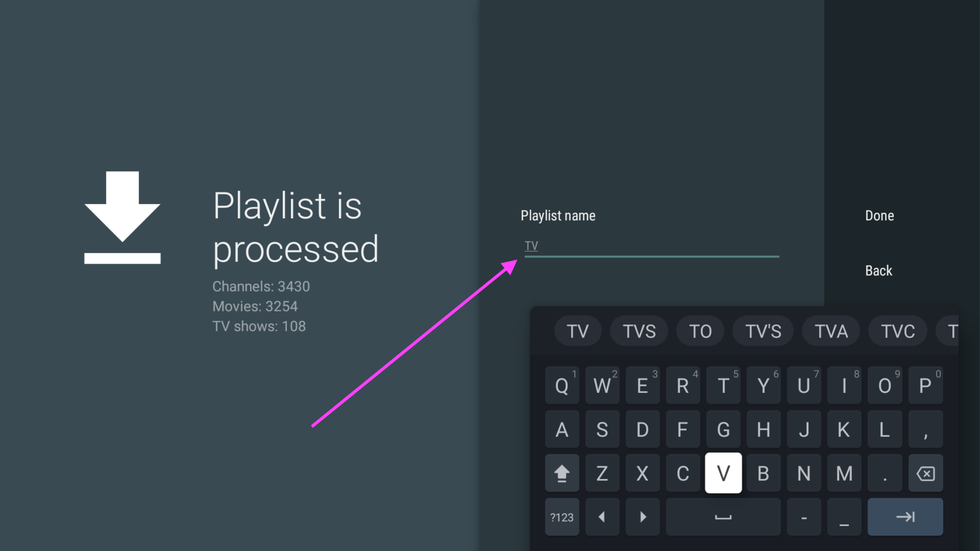The image size is (980, 551).
Task: Switch to the ?123 symbols keyboard
Action: click(x=561, y=517)
